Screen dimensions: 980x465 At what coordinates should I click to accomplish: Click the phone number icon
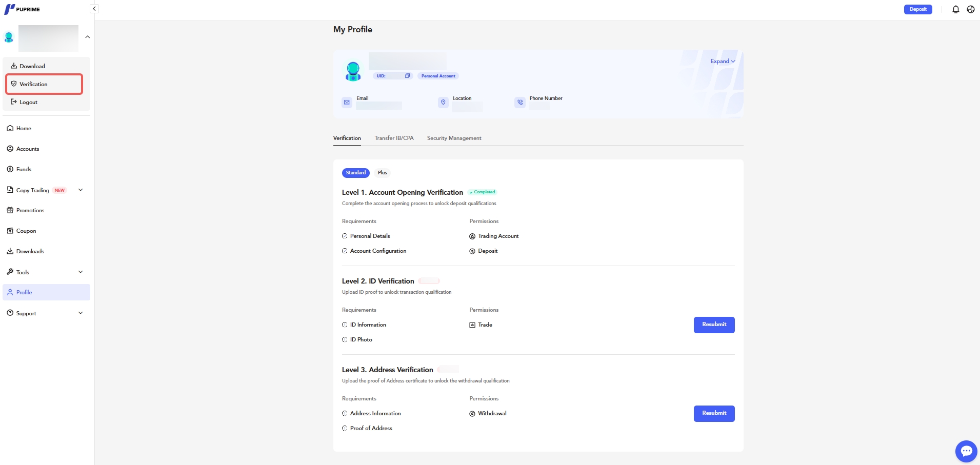click(520, 103)
